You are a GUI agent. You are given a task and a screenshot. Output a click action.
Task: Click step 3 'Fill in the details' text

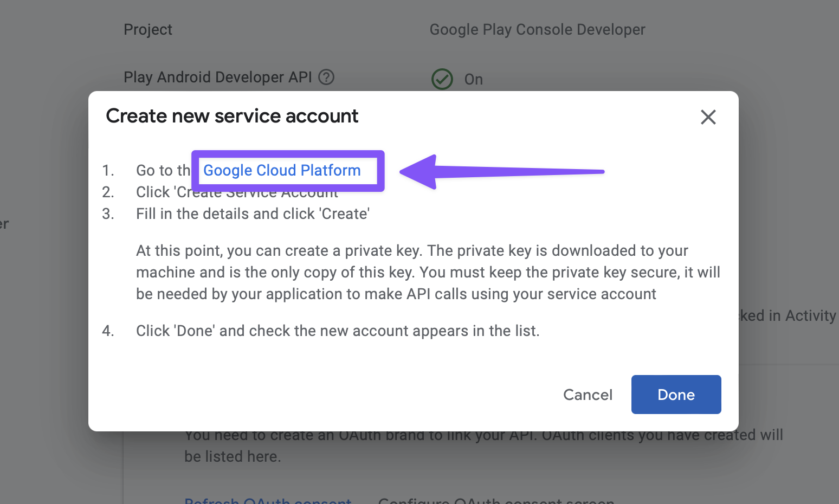tap(253, 214)
